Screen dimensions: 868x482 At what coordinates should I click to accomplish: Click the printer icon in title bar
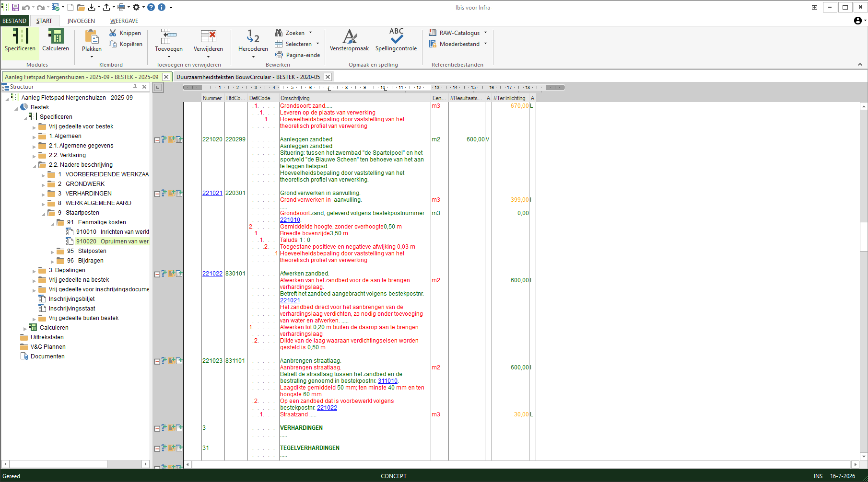pyautogui.click(x=121, y=7)
